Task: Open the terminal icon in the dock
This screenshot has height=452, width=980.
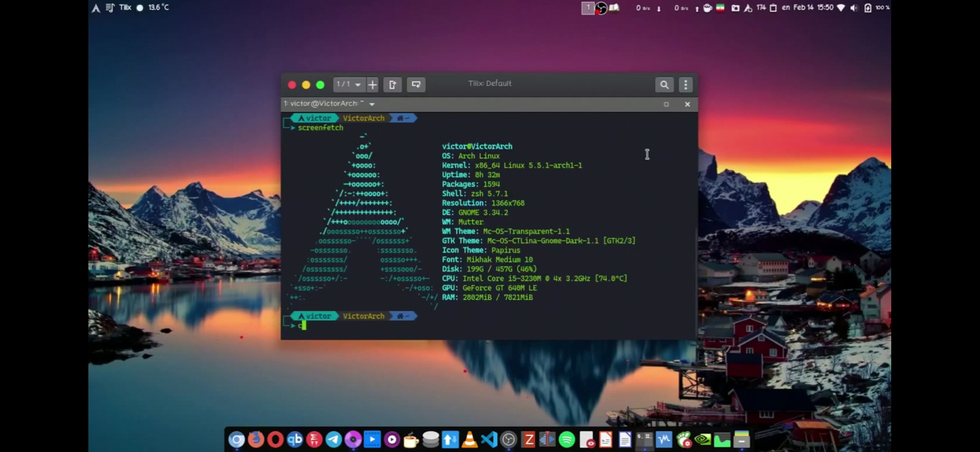Action: (645, 440)
